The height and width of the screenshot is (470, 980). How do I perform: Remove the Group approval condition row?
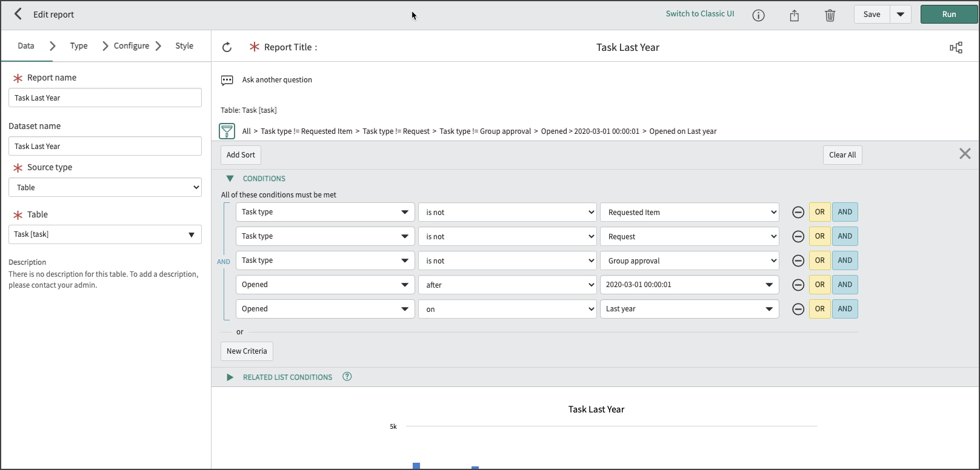(798, 260)
